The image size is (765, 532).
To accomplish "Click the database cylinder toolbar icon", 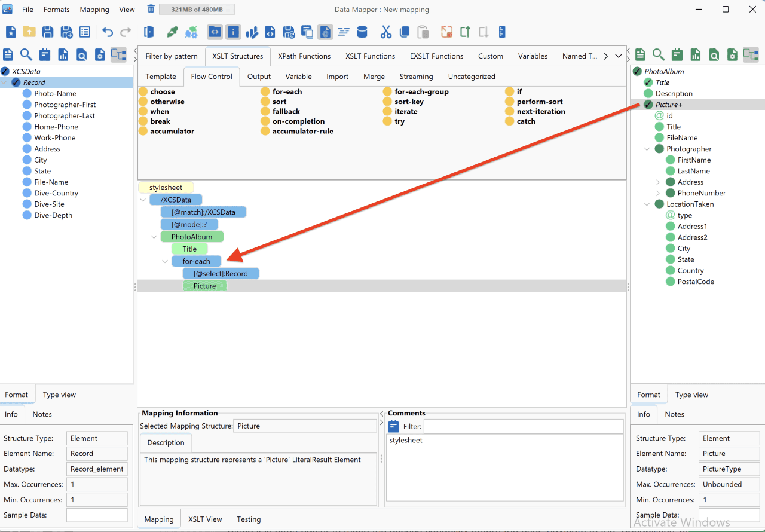I will pyautogui.click(x=362, y=32).
